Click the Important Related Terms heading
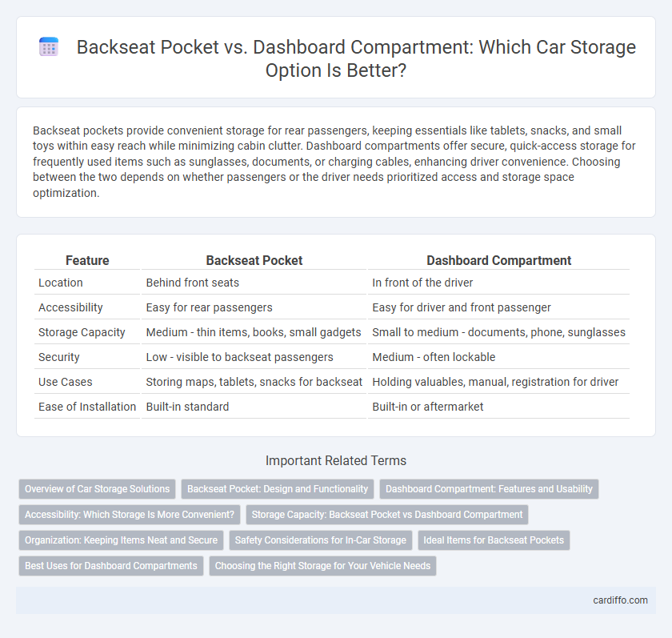 336,460
